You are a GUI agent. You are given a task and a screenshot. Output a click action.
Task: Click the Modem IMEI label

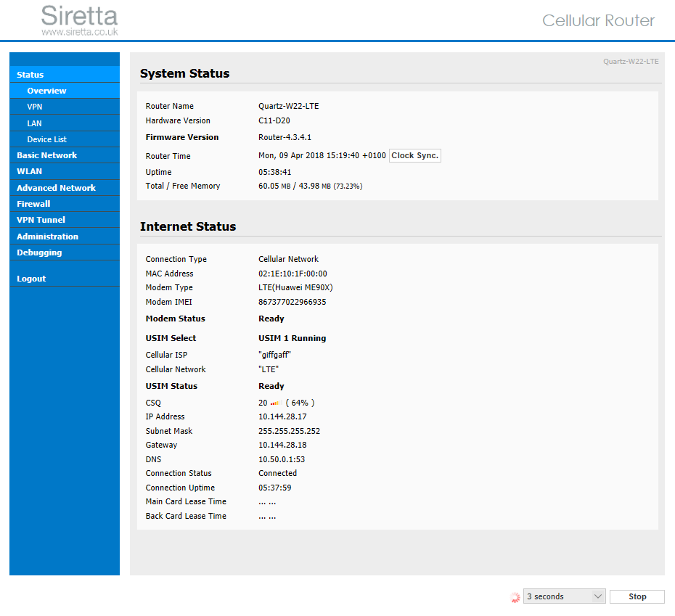tap(168, 302)
